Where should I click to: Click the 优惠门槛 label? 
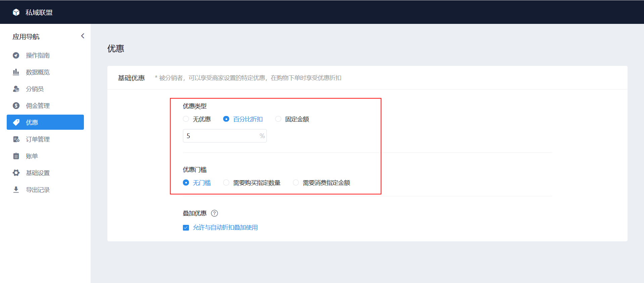195,169
